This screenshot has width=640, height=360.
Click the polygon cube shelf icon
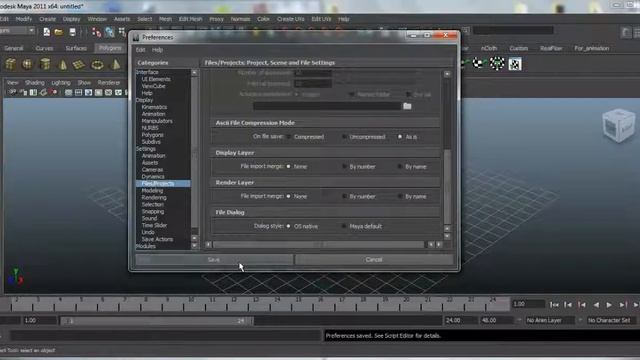click(x=11, y=64)
